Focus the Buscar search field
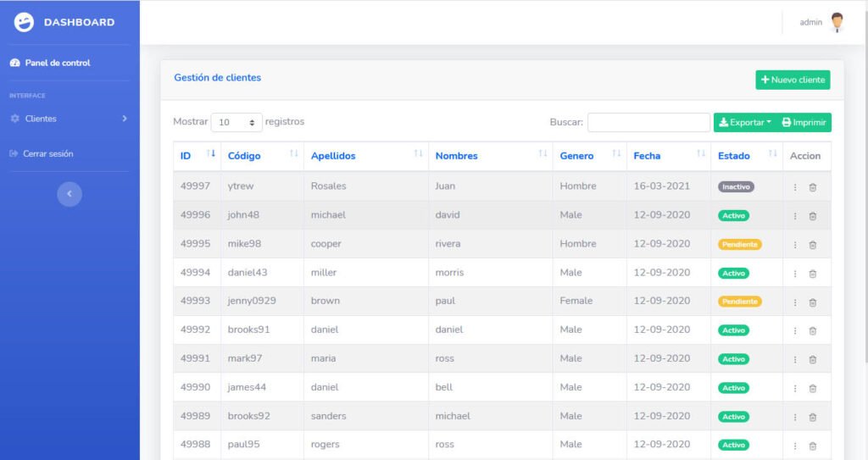 648,122
